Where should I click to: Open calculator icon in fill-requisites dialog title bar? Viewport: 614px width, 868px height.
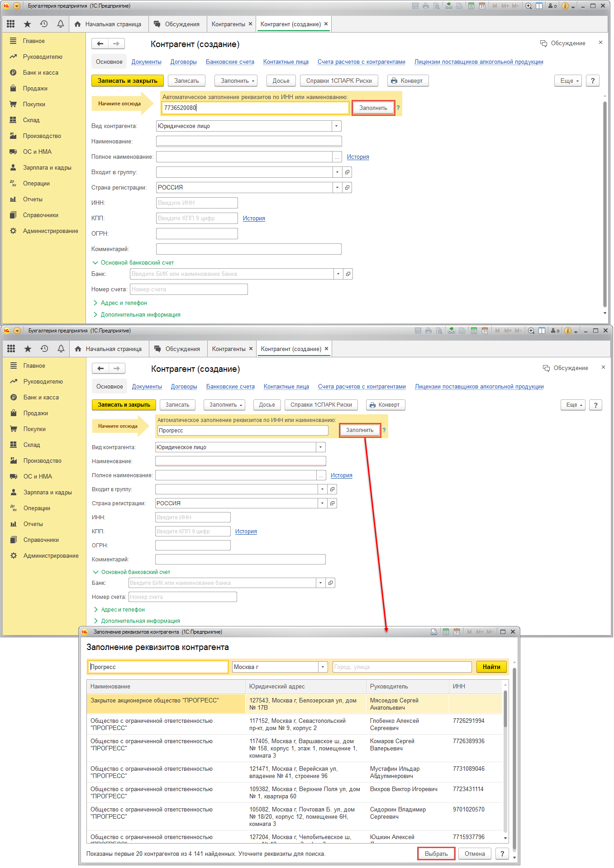coord(446,632)
